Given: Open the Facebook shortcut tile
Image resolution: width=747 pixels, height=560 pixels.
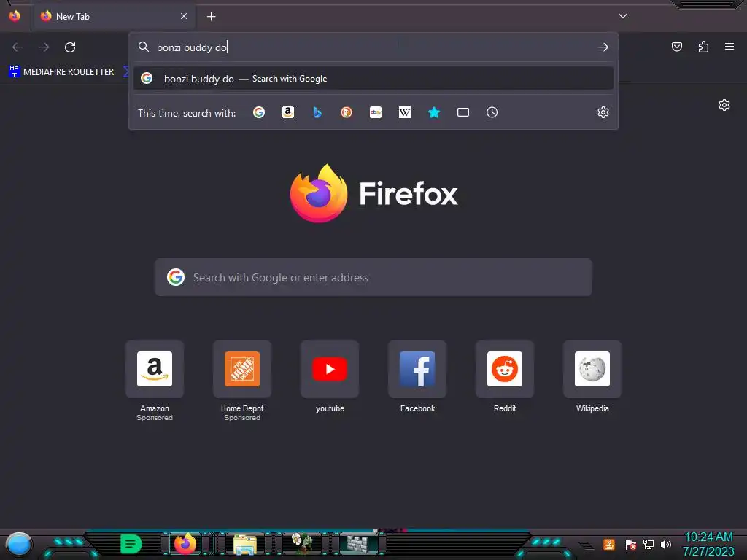Looking at the screenshot, I should tap(417, 369).
